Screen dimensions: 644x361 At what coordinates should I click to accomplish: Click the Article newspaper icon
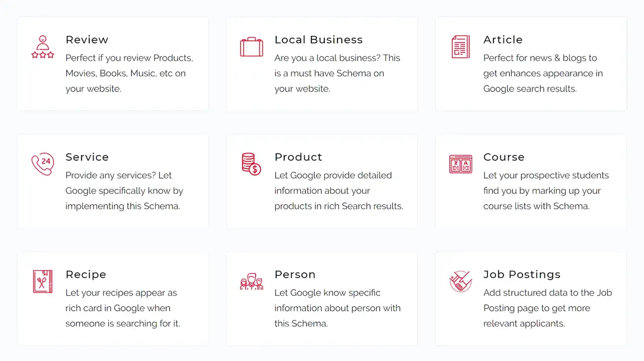tap(460, 47)
